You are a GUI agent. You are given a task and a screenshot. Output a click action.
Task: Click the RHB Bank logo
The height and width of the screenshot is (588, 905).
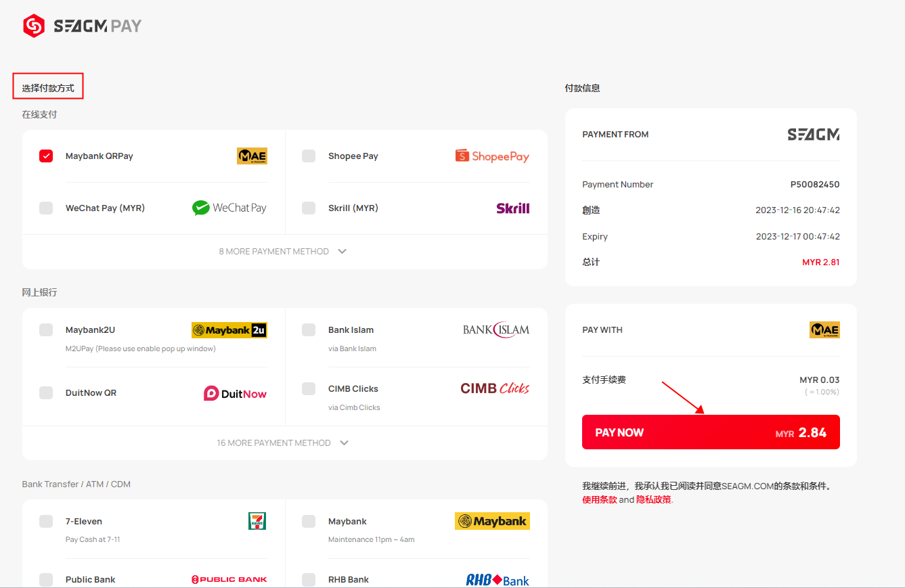point(498,580)
